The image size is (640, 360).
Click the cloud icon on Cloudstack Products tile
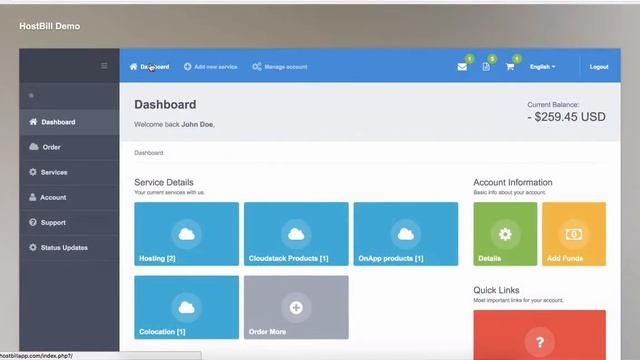click(x=296, y=234)
